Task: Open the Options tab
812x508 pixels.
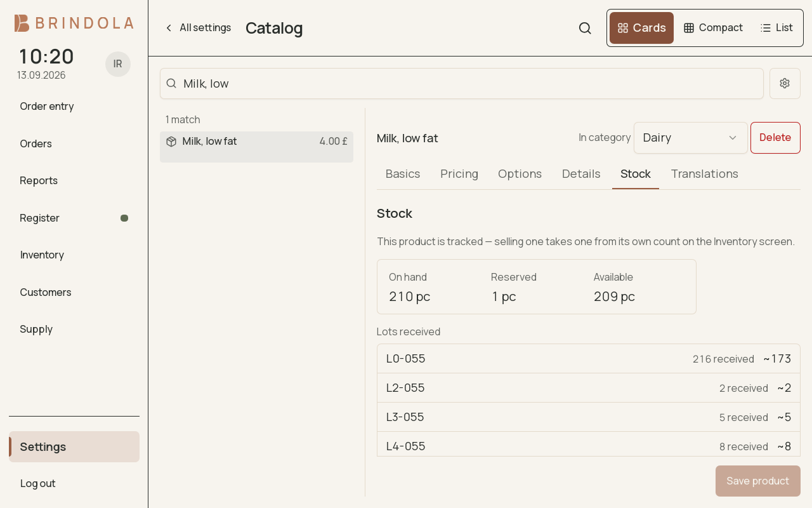Action: tap(520, 174)
